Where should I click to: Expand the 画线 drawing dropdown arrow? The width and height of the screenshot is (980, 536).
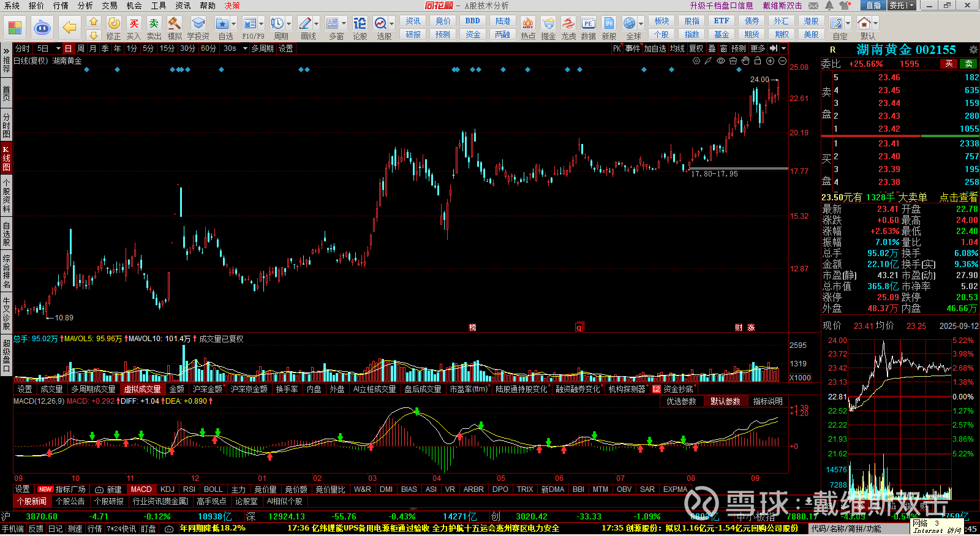click(317, 24)
